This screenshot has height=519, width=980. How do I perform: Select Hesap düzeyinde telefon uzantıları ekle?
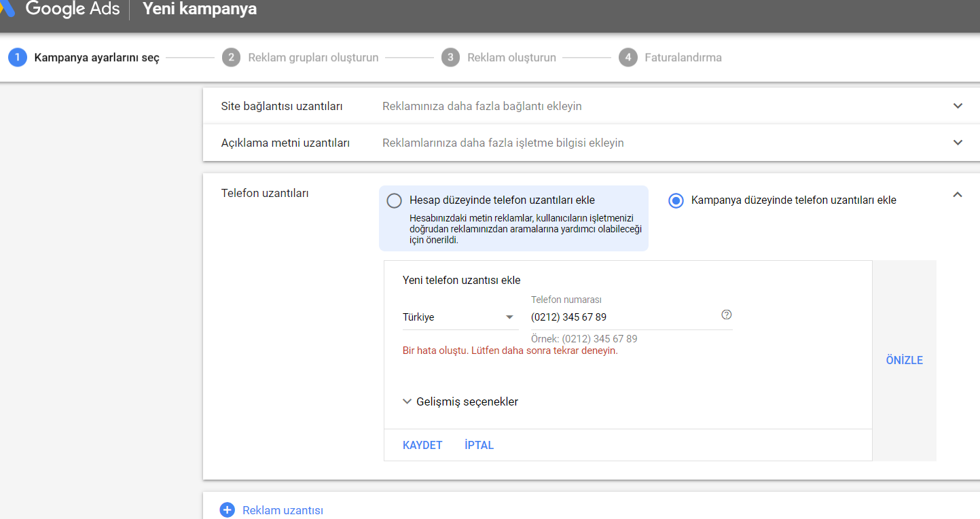(x=394, y=200)
